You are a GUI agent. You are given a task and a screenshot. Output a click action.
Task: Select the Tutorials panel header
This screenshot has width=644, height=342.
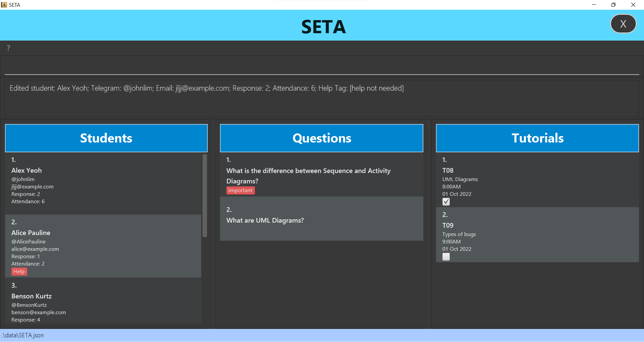click(537, 138)
